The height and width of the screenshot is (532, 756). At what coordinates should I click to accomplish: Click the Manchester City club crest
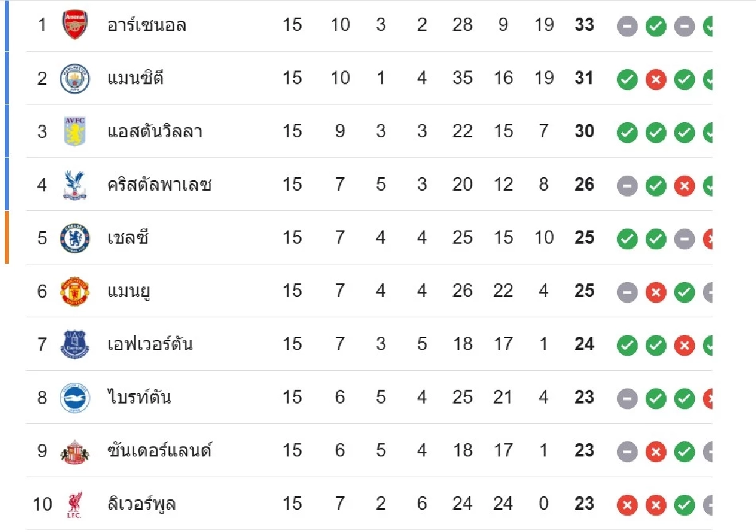click(74, 79)
